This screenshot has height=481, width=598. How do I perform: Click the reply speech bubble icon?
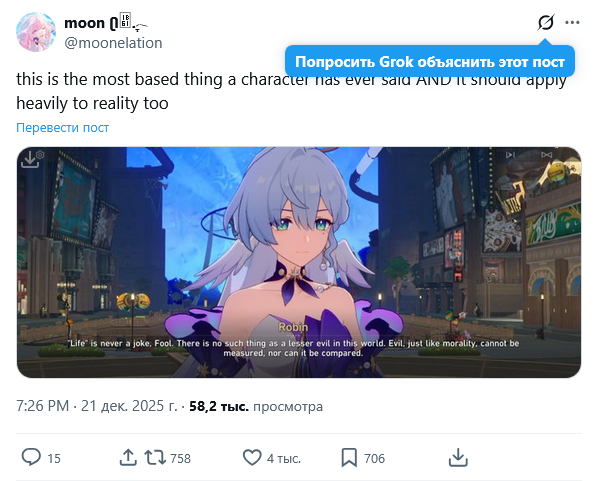pos(31,457)
